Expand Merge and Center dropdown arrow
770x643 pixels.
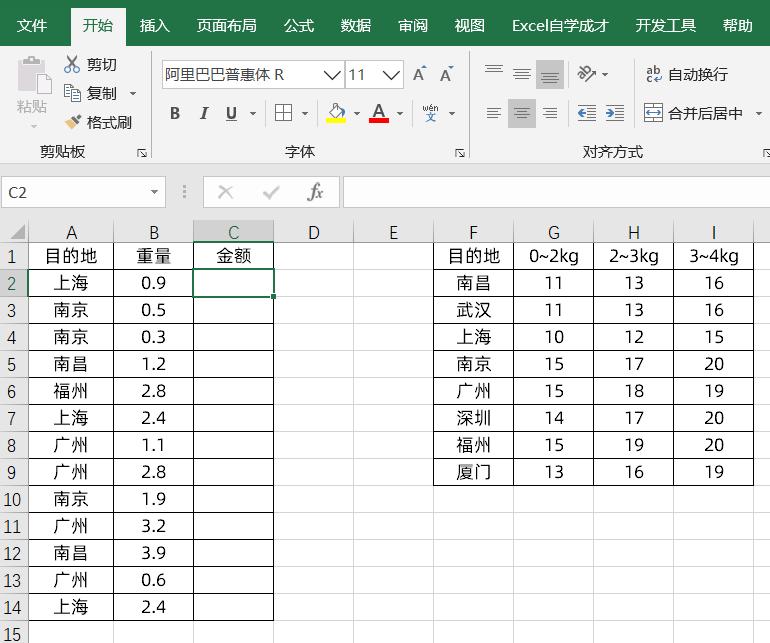[x=759, y=113]
